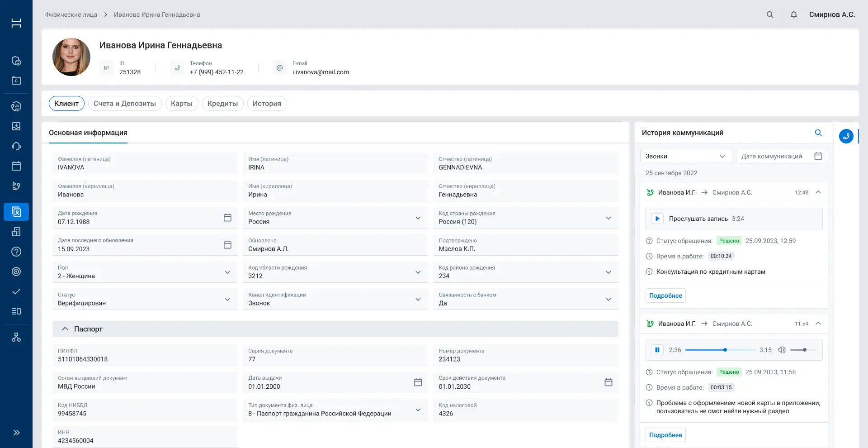Open the Дата выдачи calendar picker
The image size is (868, 448).
tap(418, 382)
